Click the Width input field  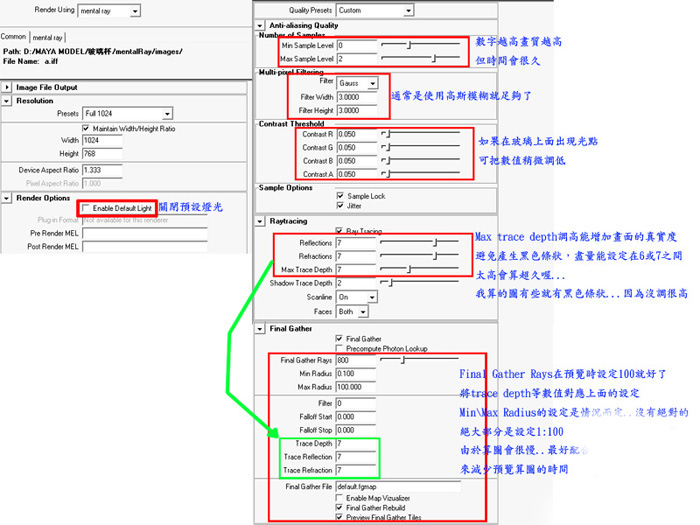coord(102,140)
